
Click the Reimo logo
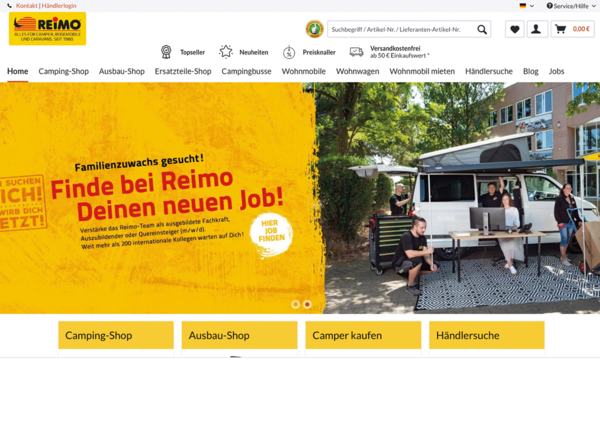(x=47, y=29)
